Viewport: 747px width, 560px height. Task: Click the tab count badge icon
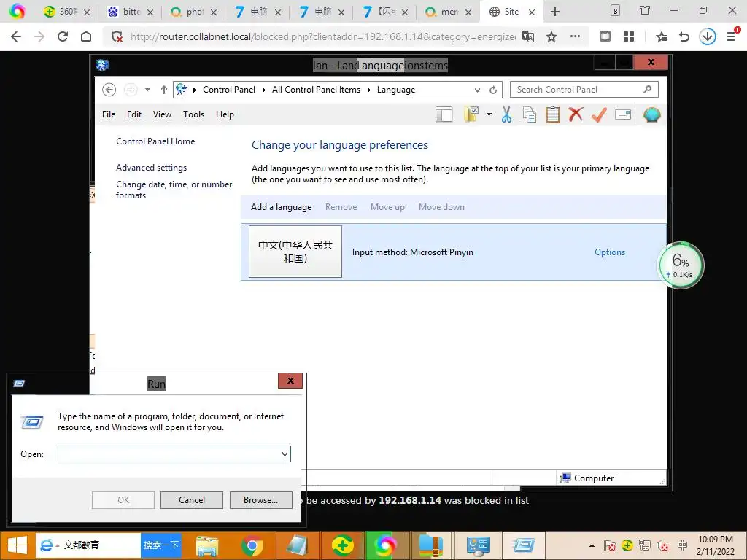point(615,10)
